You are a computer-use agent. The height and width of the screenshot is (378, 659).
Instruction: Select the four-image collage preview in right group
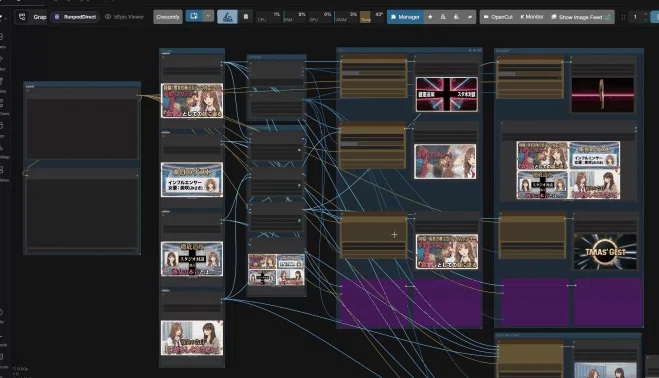coord(568,170)
